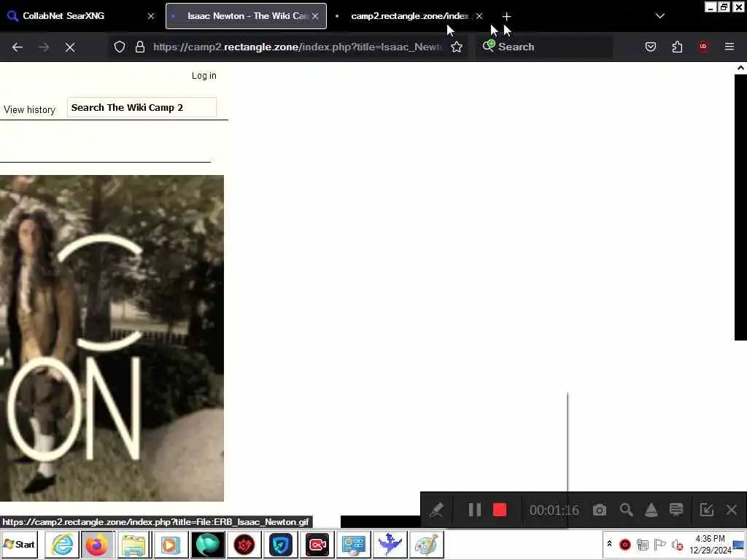This screenshot has height=560, width=747.
Task: Open the network tray icon
Action: pyautogui.click(x=642, y=544)
